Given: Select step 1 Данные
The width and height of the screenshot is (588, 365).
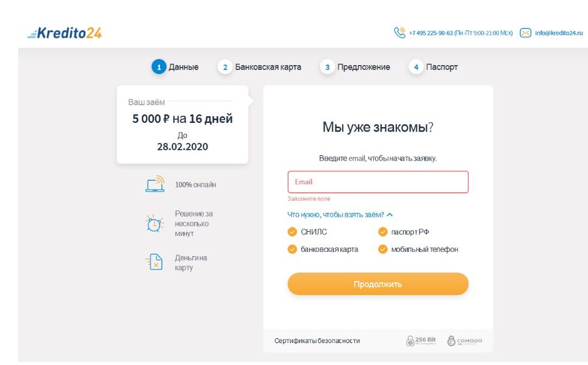Looking at the screenshot, I should (175, 68).
